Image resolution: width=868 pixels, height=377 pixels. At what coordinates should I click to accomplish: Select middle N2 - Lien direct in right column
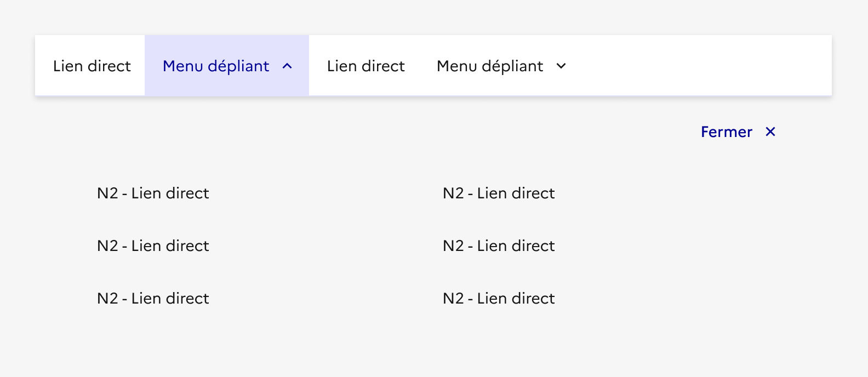(499, 246)
